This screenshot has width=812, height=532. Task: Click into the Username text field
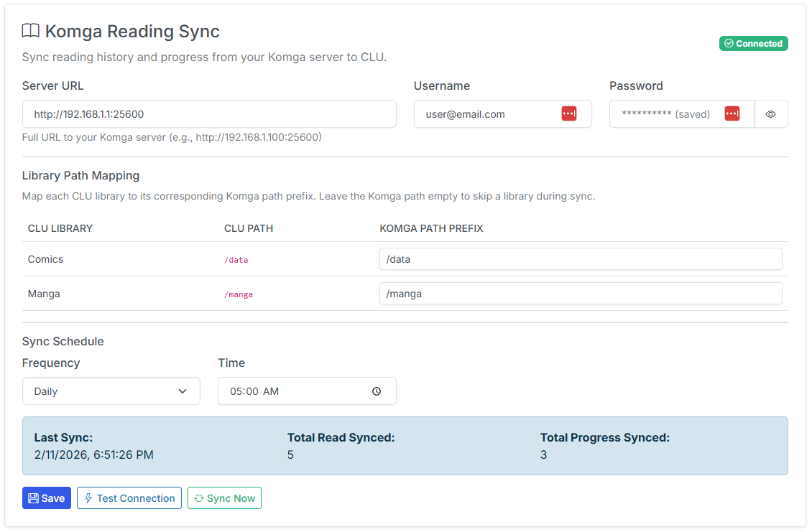[x=485, y=114]
